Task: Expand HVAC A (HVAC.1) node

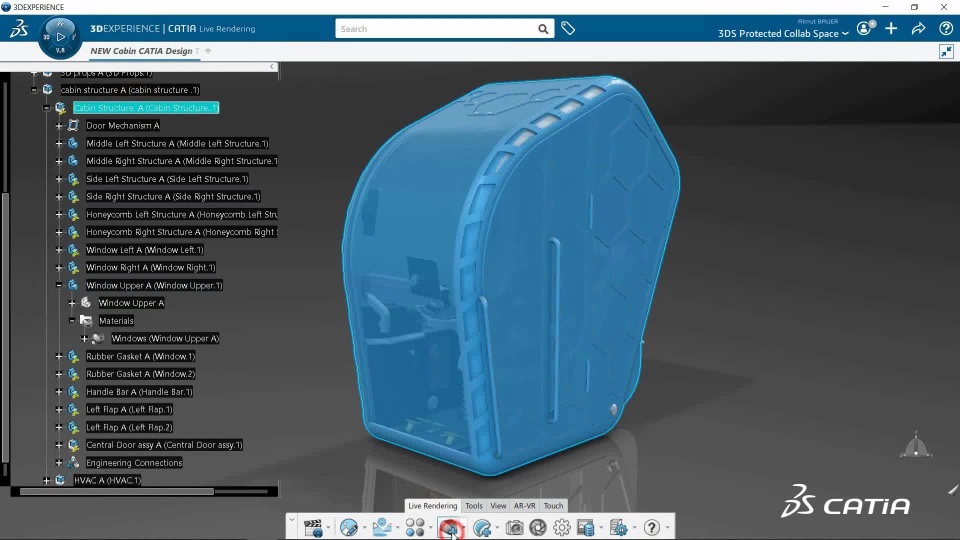Action: click(47, 481)
